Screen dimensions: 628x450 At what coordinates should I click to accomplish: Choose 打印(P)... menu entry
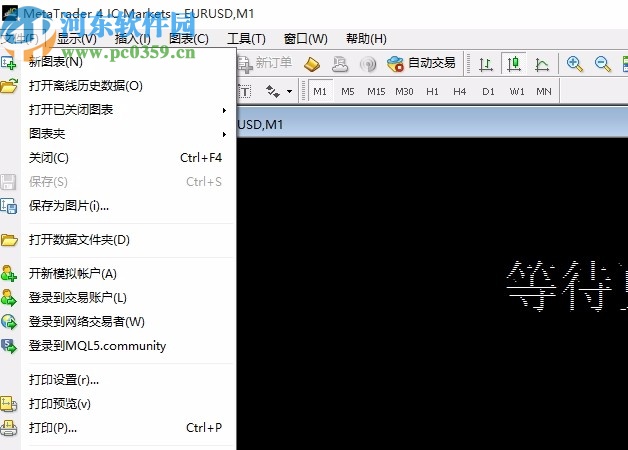click(x=118, y=428)
